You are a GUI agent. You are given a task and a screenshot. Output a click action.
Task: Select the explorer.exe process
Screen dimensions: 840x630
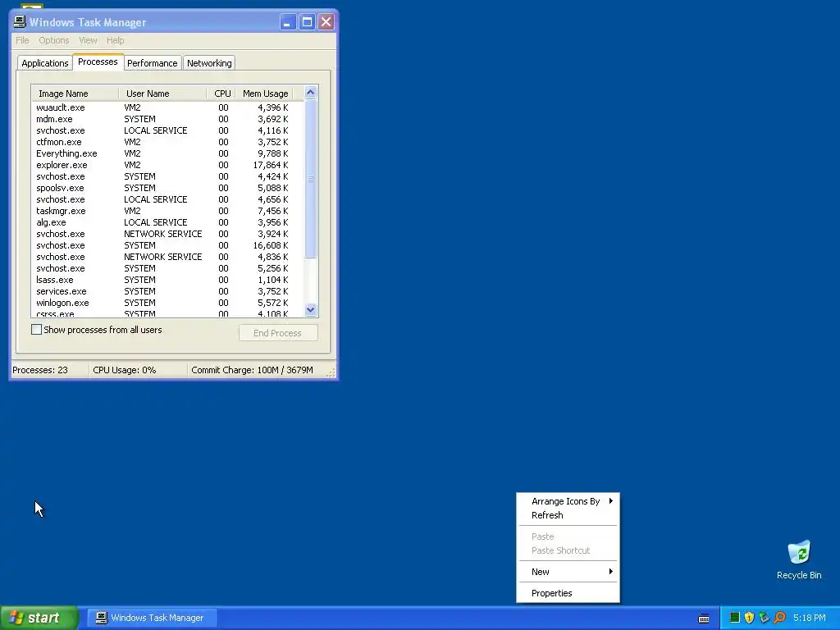pos(167,165)
